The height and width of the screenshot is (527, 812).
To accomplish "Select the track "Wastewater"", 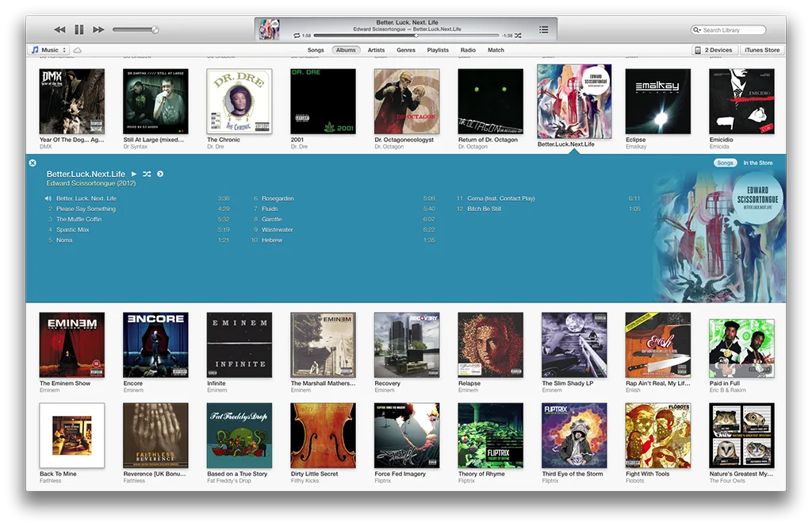I will click(x=277, y=229).
